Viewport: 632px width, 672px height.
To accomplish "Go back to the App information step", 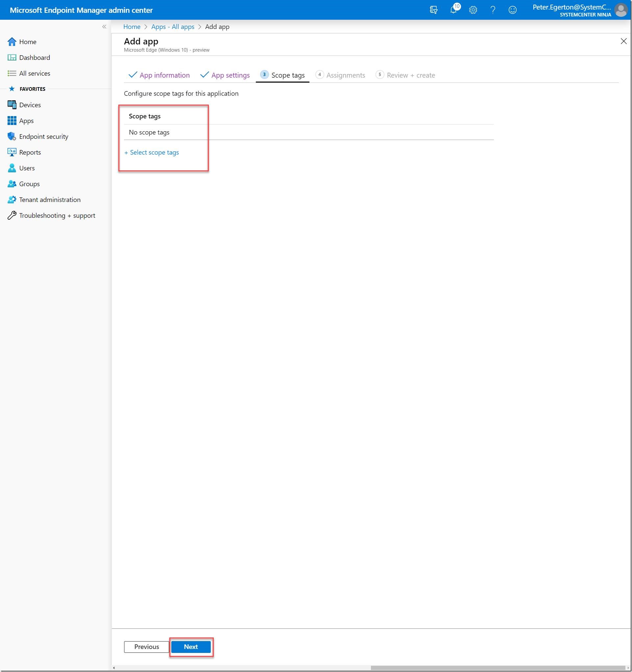I will click(x=164, y=75).
